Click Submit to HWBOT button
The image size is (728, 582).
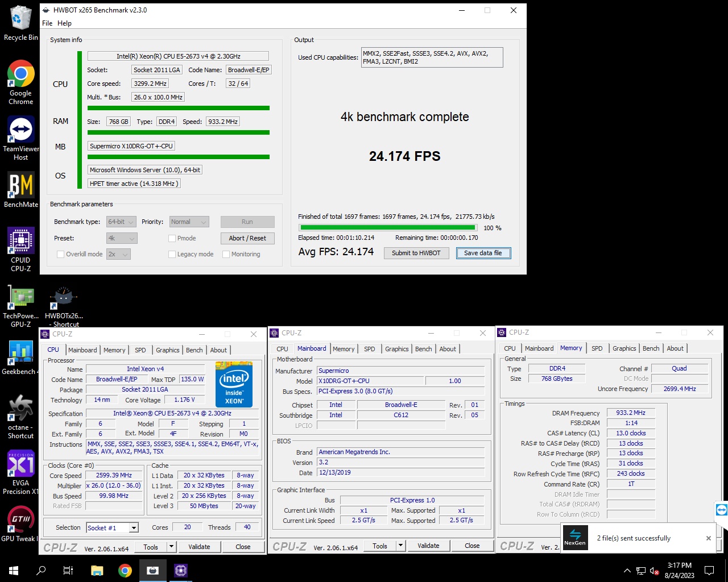click(416, 253)
